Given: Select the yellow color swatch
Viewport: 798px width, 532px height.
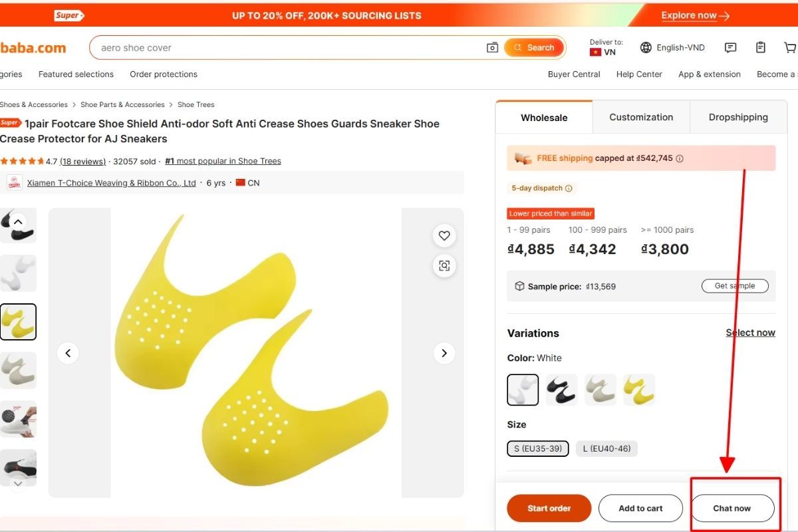Looking at the screenshot, I should tap(638, 389).
